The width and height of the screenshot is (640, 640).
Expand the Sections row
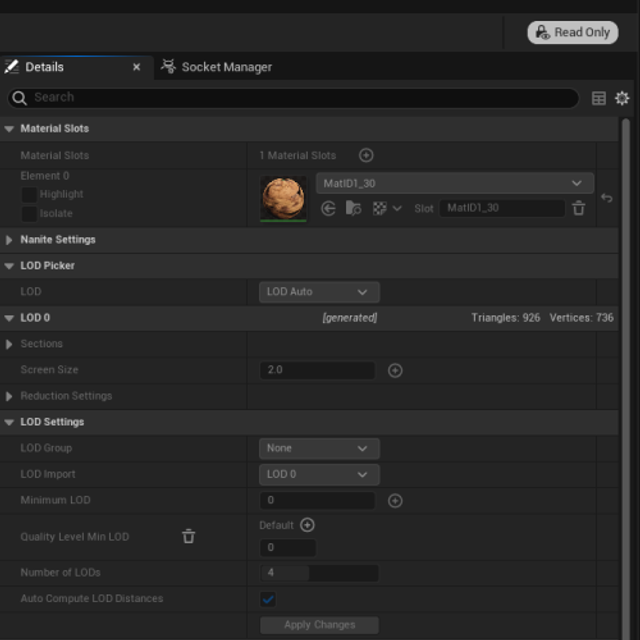[x=9, y=344]
